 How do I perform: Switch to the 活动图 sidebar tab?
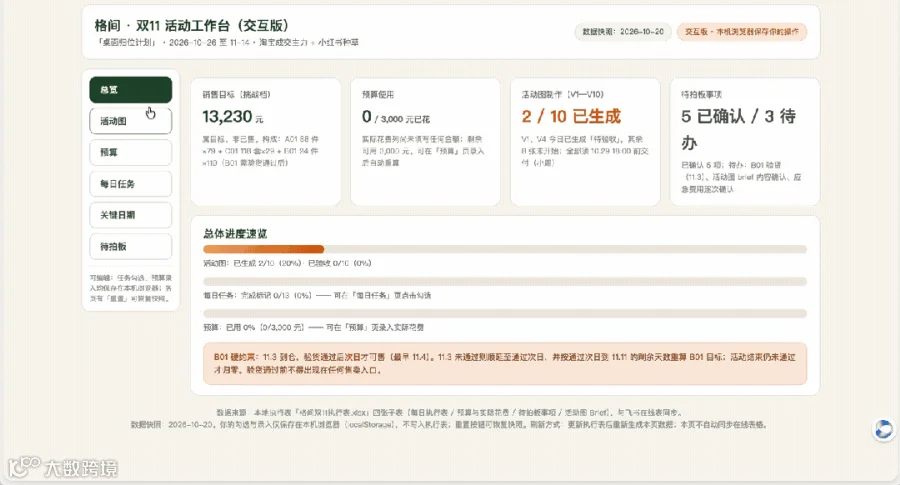(130, 121)
